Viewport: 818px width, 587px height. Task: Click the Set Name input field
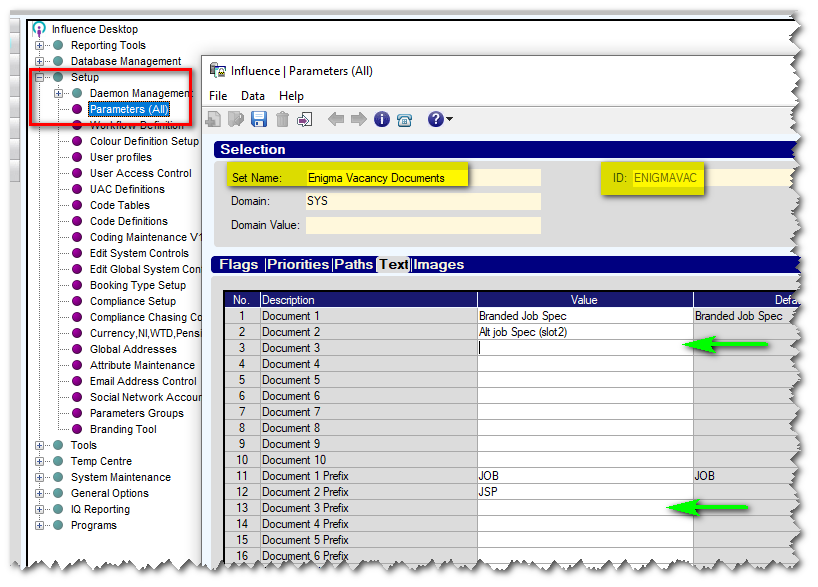coord(423,178)
